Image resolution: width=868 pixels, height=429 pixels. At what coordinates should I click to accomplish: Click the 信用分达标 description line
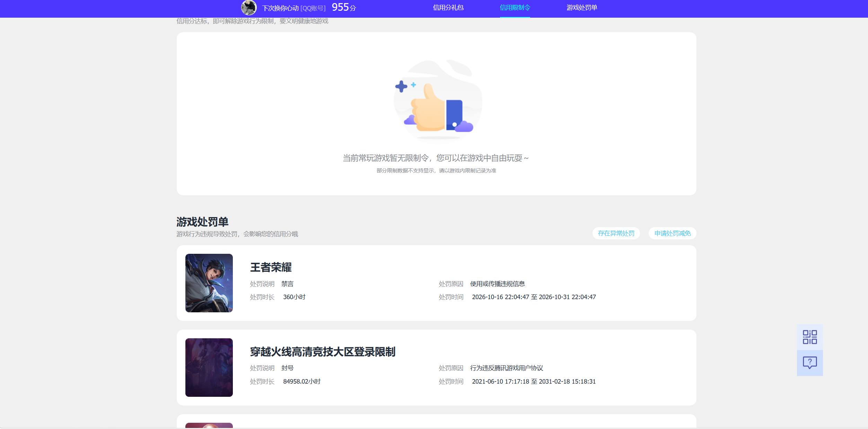[252, 21]
